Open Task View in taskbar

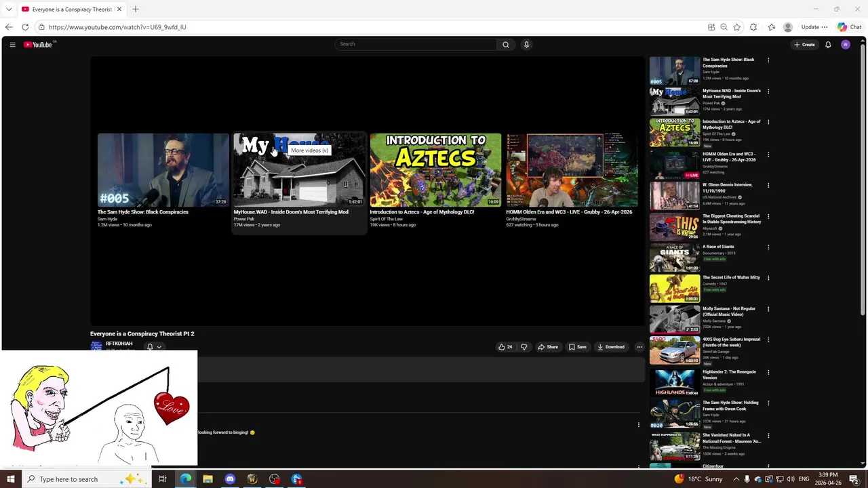(163, 479)
